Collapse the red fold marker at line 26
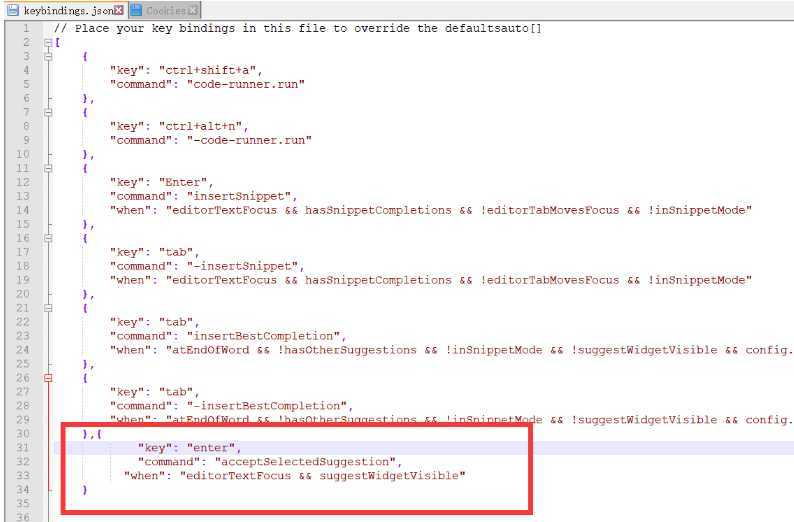The height and width of the screenshot is (522, 794). click(48, 378)
